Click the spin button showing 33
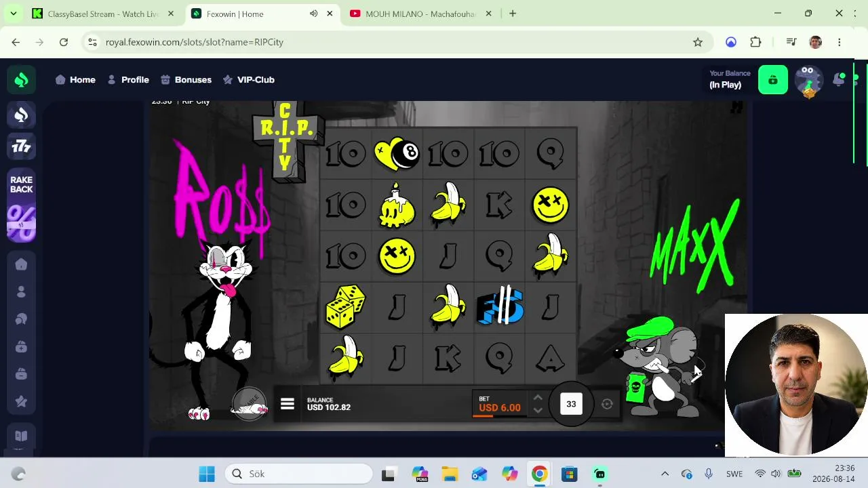 (571, 404)
